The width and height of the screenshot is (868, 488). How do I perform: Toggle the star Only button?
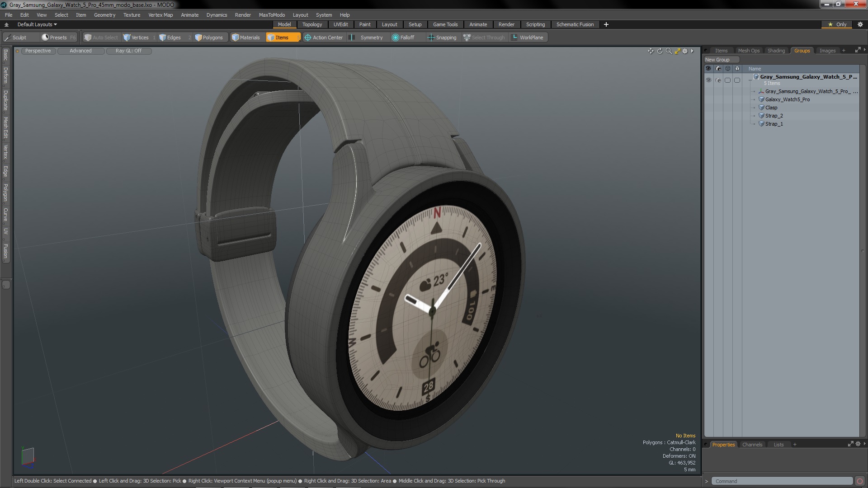click(837, 24)
